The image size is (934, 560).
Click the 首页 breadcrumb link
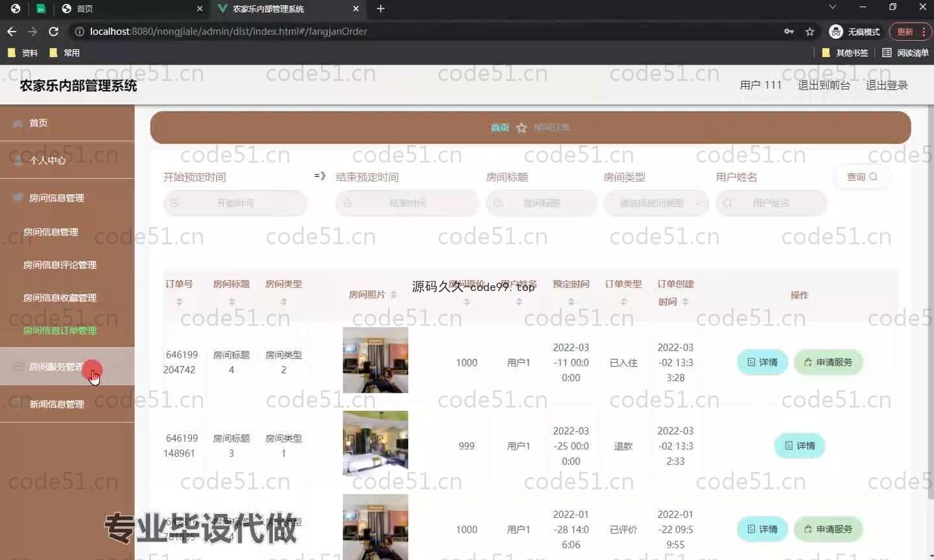tap(499, 128)
